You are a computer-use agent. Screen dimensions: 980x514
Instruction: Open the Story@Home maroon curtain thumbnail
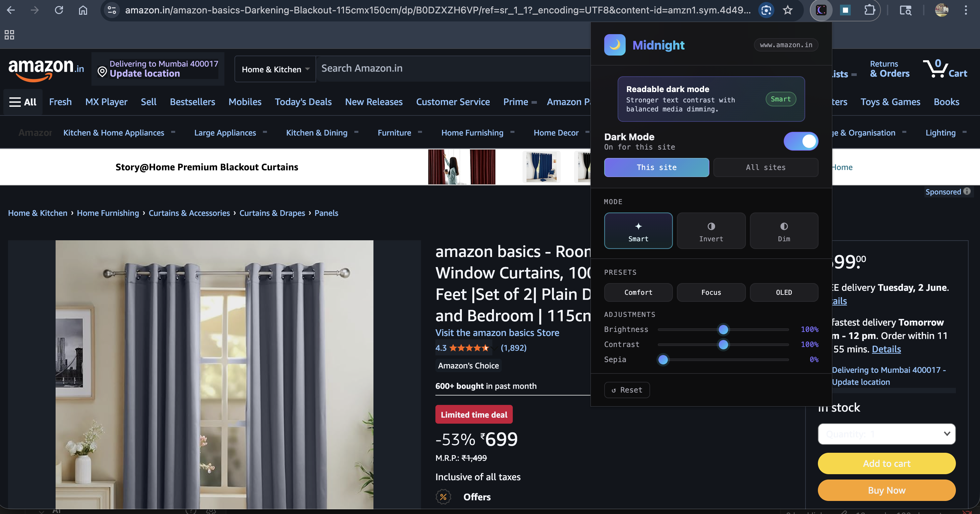(462, 167)
